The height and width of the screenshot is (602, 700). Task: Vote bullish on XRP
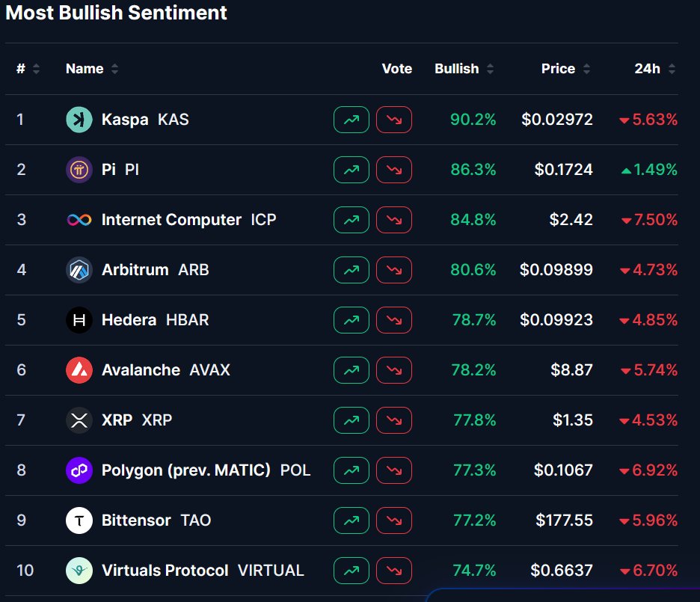[x=351, y=420]
